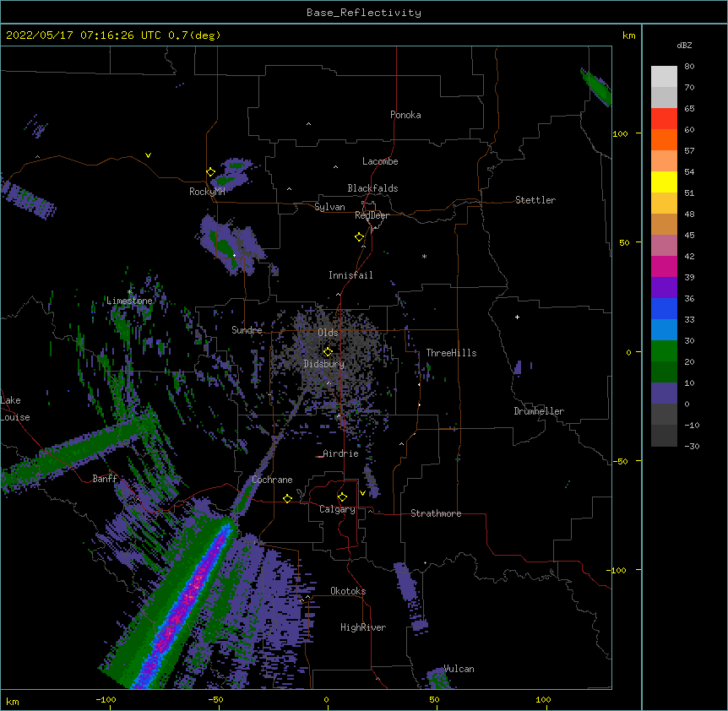The width and height of the screenshot is (728, 711).
Task: Click the Vulcan town label
Action: pos(459,669)
